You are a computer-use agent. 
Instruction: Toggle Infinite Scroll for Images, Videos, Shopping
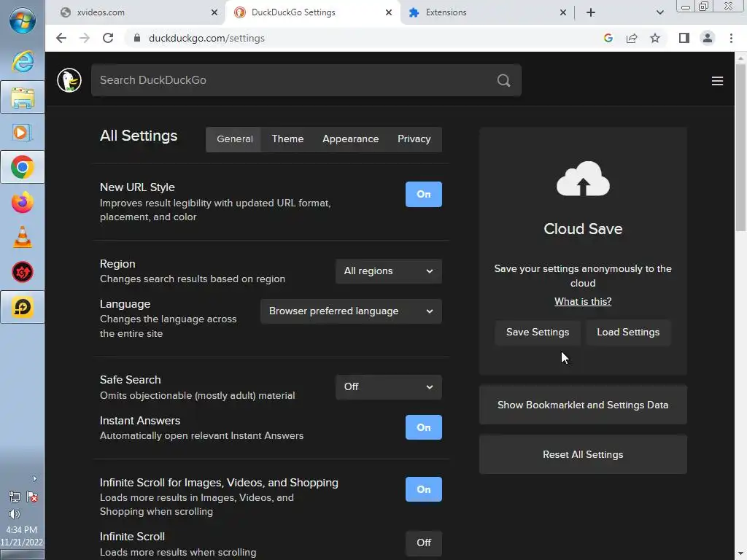424,489
